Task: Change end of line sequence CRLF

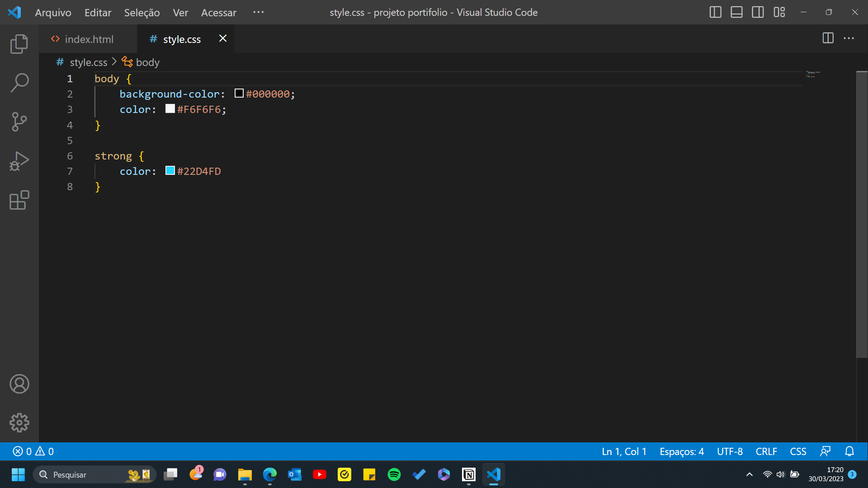Action: click(766, 451)
